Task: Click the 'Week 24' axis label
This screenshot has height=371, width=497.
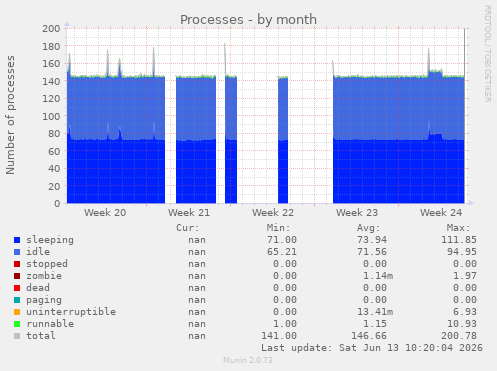Action: [441, 213]
